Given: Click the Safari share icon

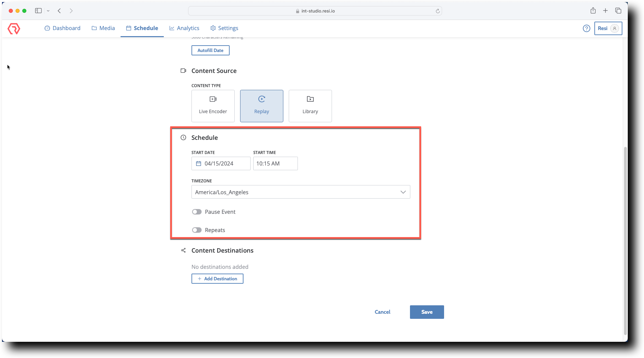Looking at the screenshot, I should 593,11.
